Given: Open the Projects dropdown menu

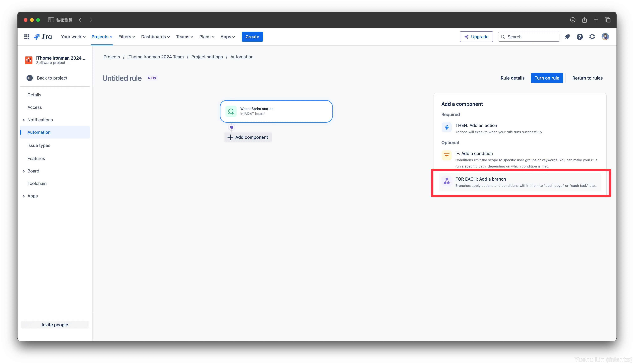Looking at the screenshot, I should [102, 37].
